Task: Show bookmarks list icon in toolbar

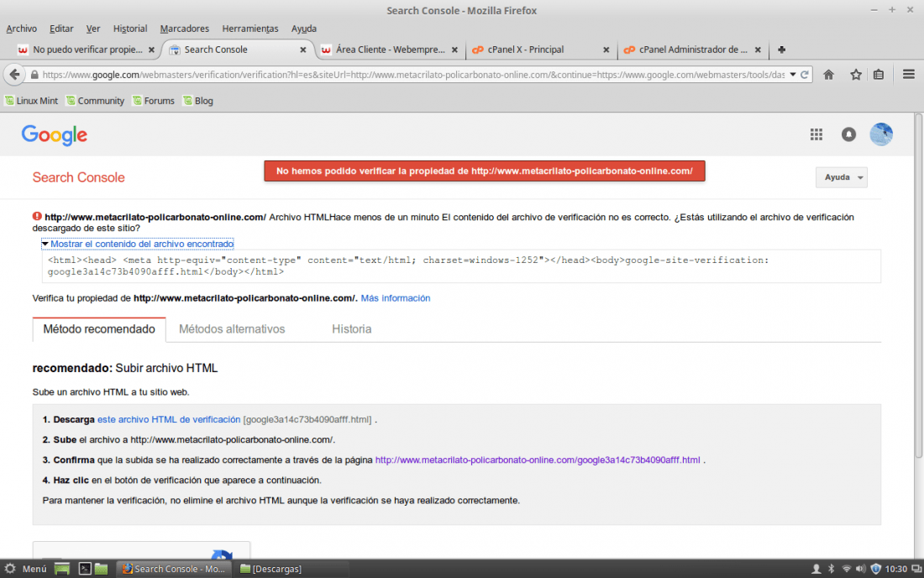Action: pyautogui.click(x=879, y=75)
